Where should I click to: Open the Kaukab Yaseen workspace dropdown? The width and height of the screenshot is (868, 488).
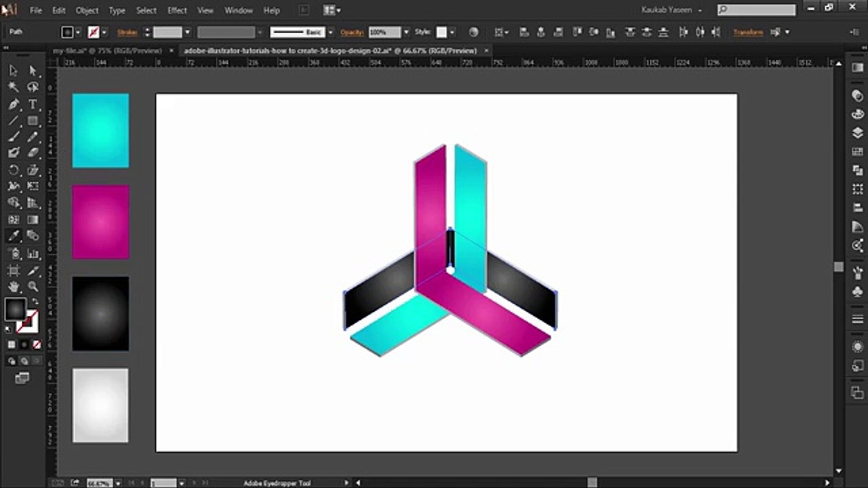(671, 10)
